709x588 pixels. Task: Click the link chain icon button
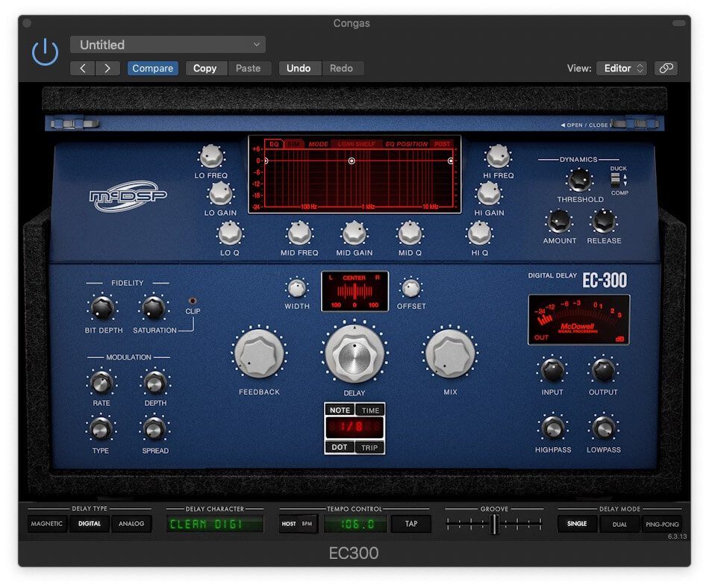pos(666,68)
